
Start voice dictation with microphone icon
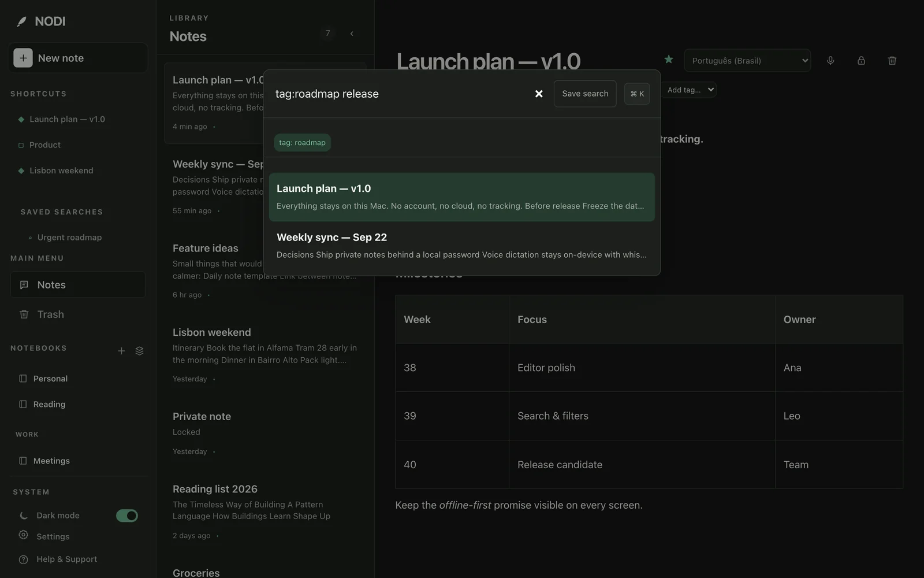(830, 60)
